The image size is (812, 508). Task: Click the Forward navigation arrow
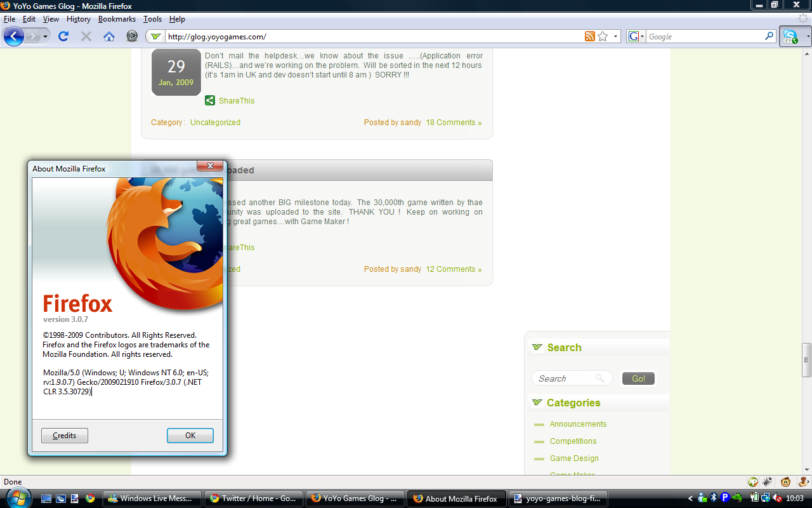pyautogui.click(x=33, y=36)
